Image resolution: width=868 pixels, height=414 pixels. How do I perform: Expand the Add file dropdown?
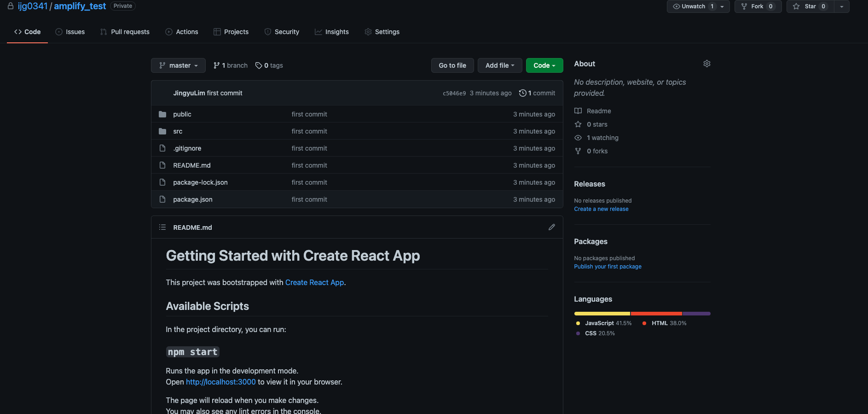[x=500, y=65]
